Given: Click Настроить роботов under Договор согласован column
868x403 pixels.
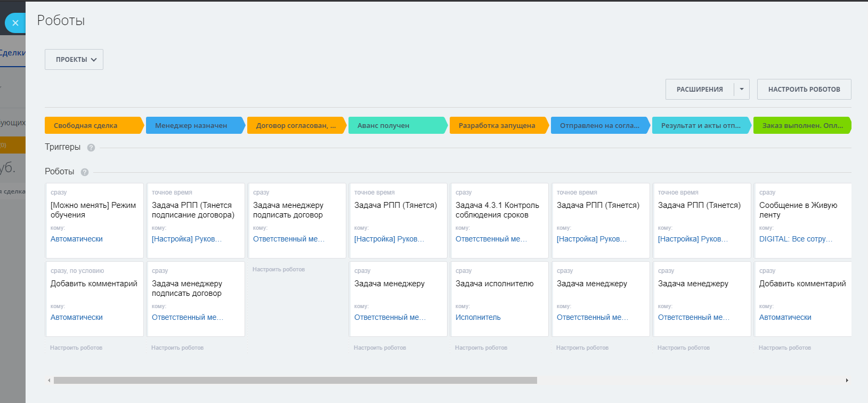Looking at the screenshot, I should 279,270.
